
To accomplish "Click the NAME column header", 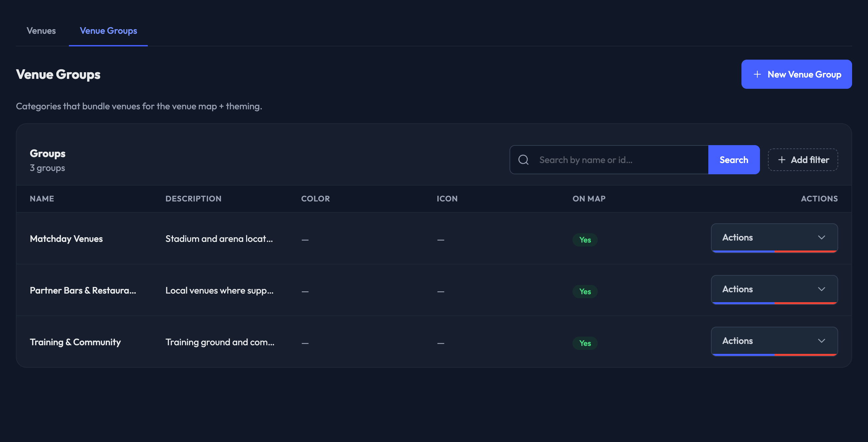I will [42, 198].
